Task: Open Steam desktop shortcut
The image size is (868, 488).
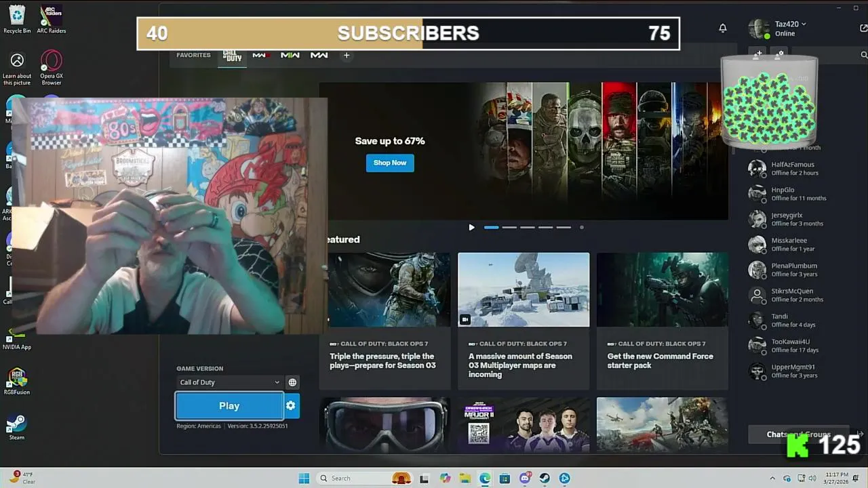Action: pos(16,427)
